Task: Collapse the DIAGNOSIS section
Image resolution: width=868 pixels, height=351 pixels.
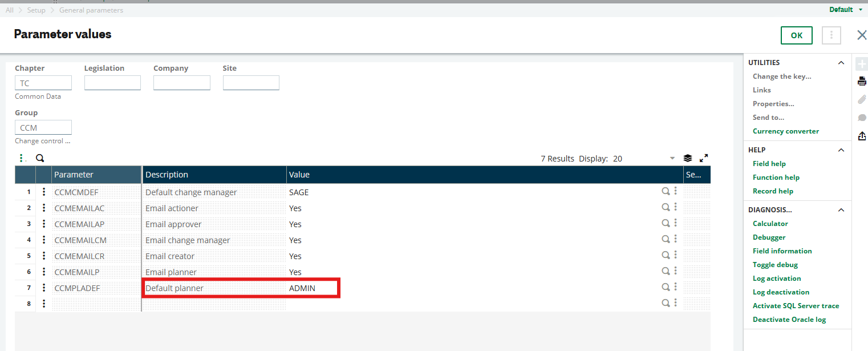Action: click(x=841, y=209)
